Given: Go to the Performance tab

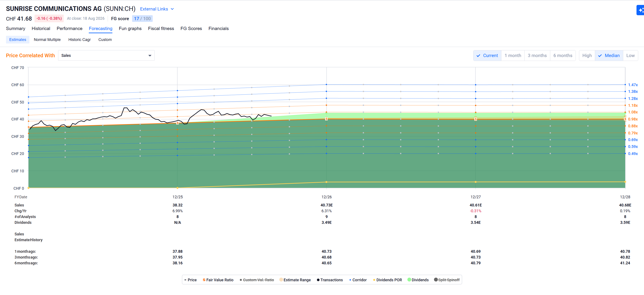Looking at the screenshot, I should click(69, 29).
